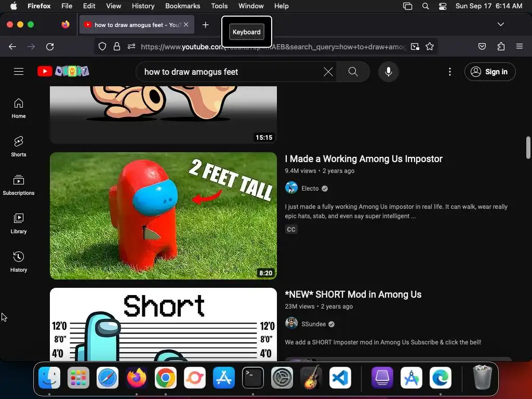Open the View menu
This screenshot has width=532, height=399.
pos(113,6)
